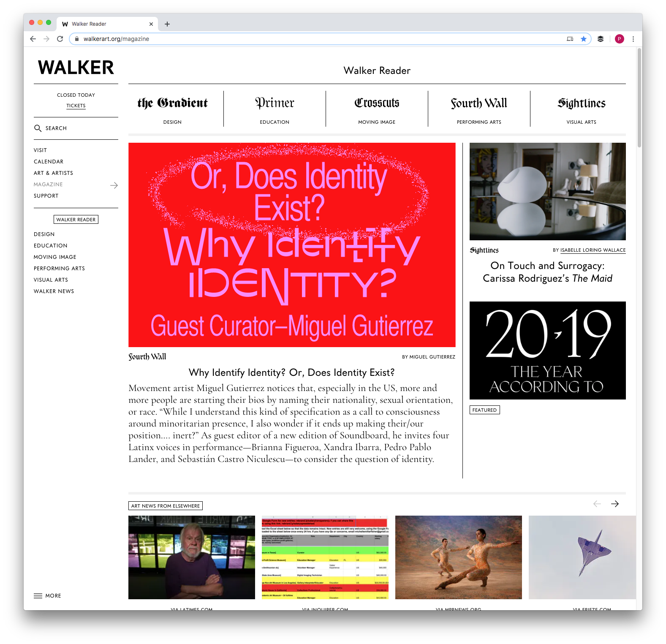Open the Tickets link
Viewport: 666px width, 644px height.
(76, 106)
